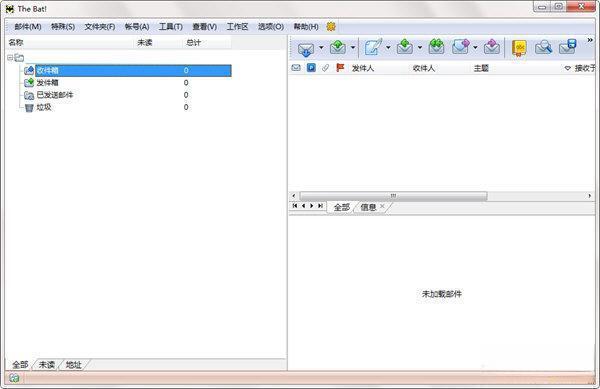This screenshot has height=389, width=600.
Task: Click the gear icon after the Help menu
Action: coord(331,26)
